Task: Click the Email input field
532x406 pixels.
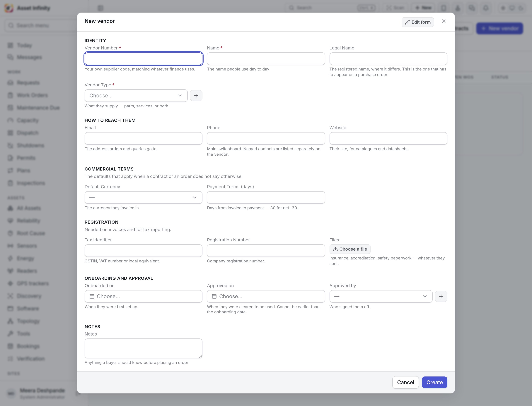Action: 144,138
